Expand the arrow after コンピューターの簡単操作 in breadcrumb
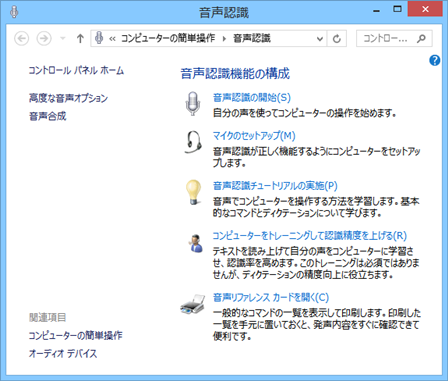 tap(224, 39)
